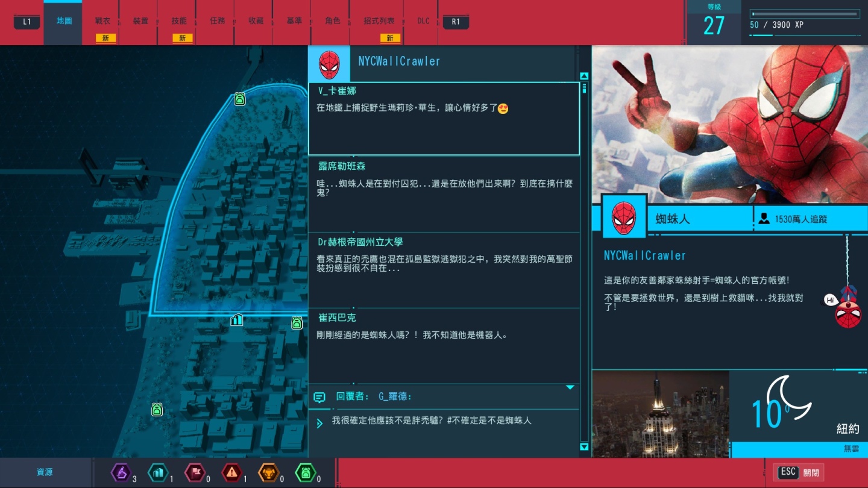Collapse replies using the triangle above the reply
This screenshot has width=868, height=488.
pos(570,387)
